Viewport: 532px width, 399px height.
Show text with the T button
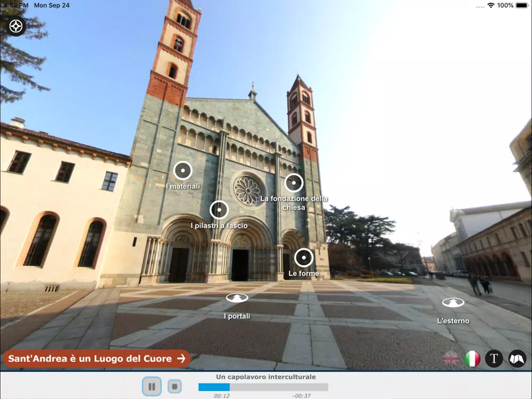(494, 359)
